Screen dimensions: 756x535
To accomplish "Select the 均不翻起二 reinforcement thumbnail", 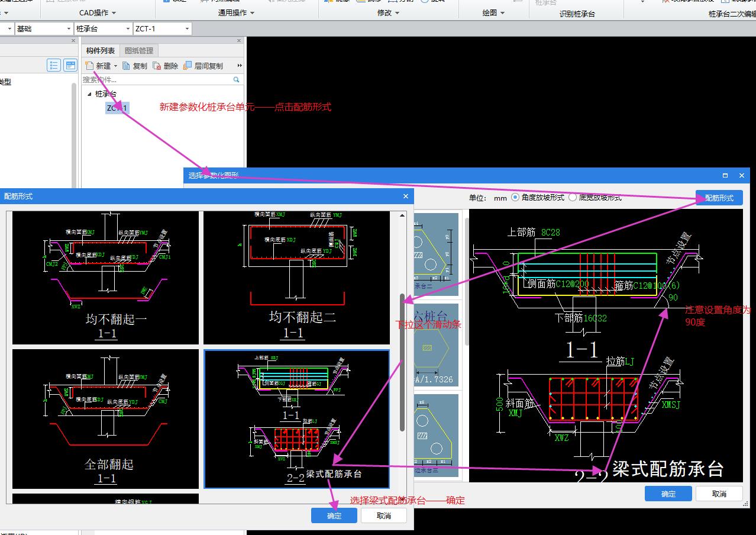I will [x=296, y=278].
